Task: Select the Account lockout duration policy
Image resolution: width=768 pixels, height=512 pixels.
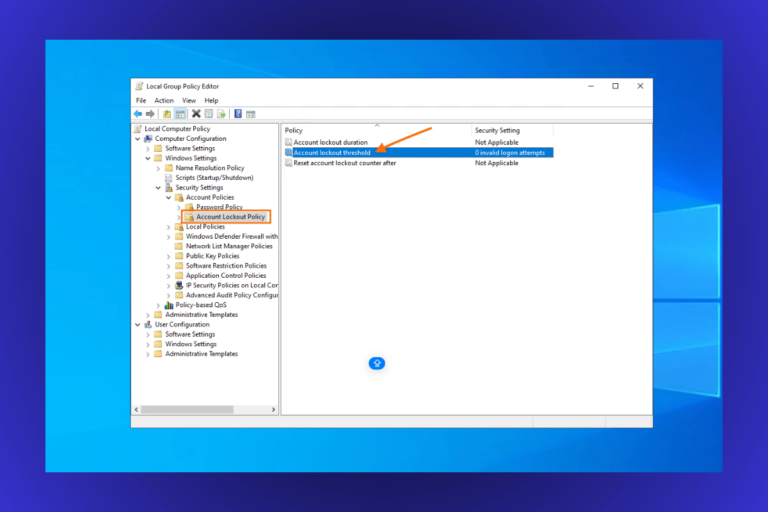Action: tap(330, 142)
